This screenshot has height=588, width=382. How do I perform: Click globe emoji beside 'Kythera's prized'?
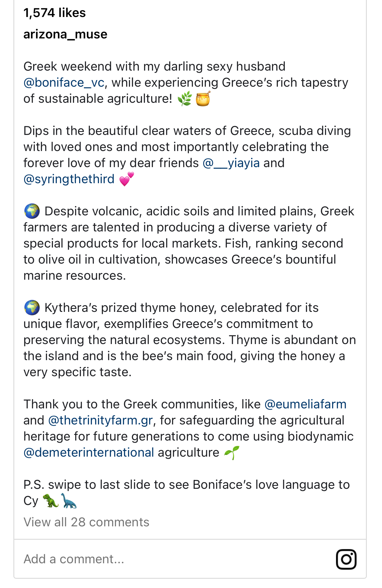coord(32,308)
